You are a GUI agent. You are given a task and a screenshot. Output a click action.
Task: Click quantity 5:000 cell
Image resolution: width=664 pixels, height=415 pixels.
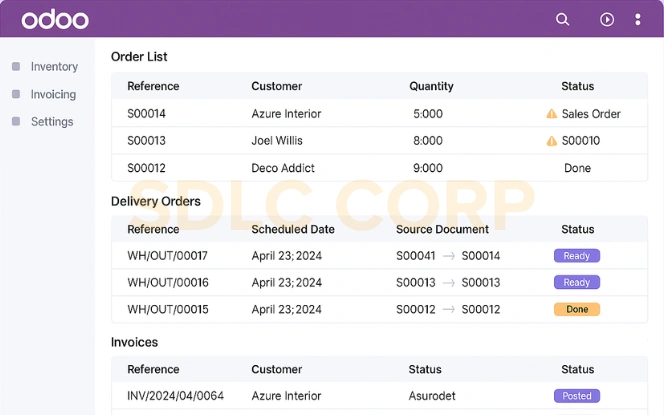(428, 113)
